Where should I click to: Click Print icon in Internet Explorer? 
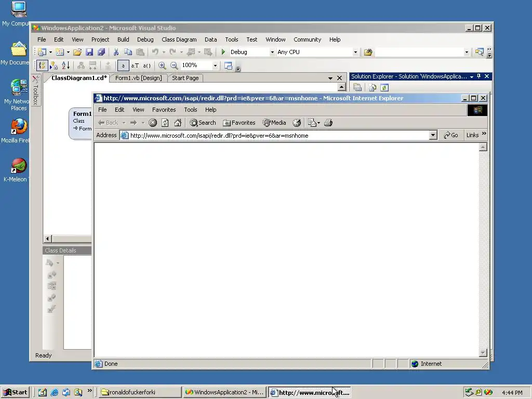pos(328,123)
